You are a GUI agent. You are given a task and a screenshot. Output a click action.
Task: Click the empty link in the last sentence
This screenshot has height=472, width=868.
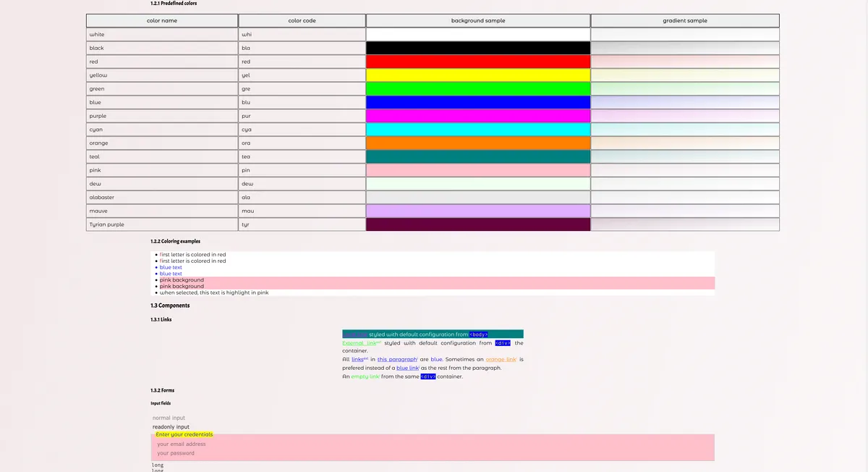click(366, 376)
